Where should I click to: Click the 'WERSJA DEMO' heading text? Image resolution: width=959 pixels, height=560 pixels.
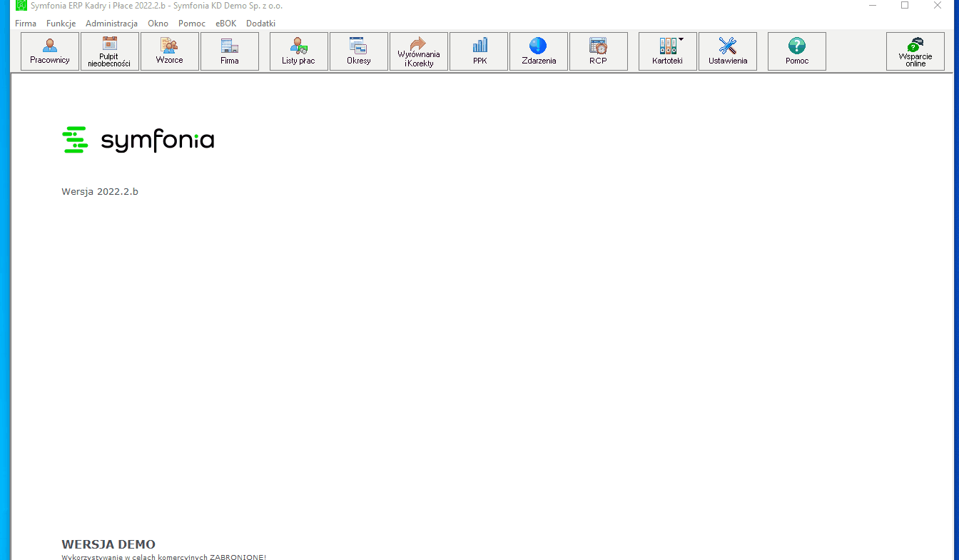pyautogui.click(x=108, y=544)
